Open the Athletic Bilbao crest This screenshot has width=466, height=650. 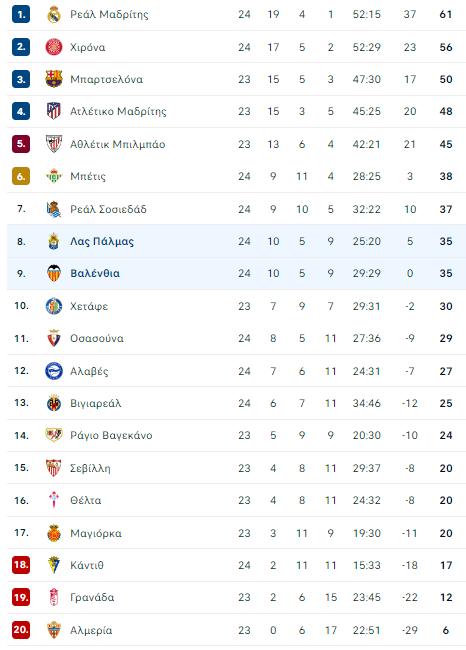tap(53, 144)
